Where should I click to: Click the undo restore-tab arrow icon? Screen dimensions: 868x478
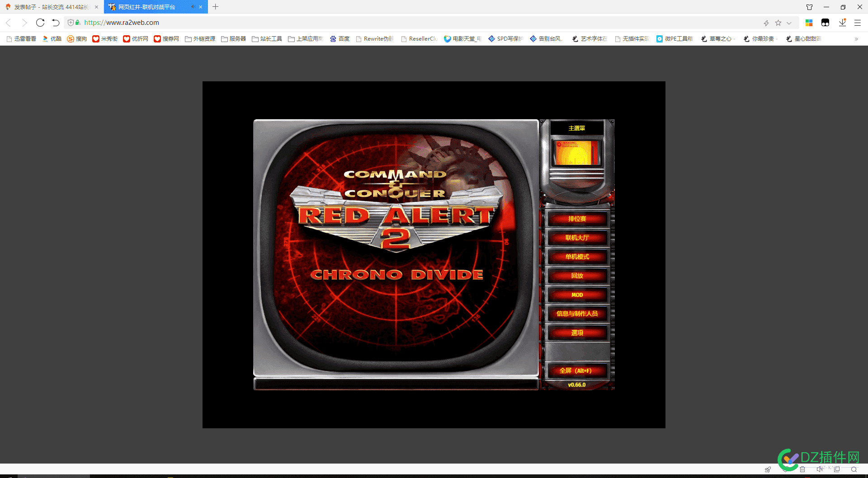56,23
